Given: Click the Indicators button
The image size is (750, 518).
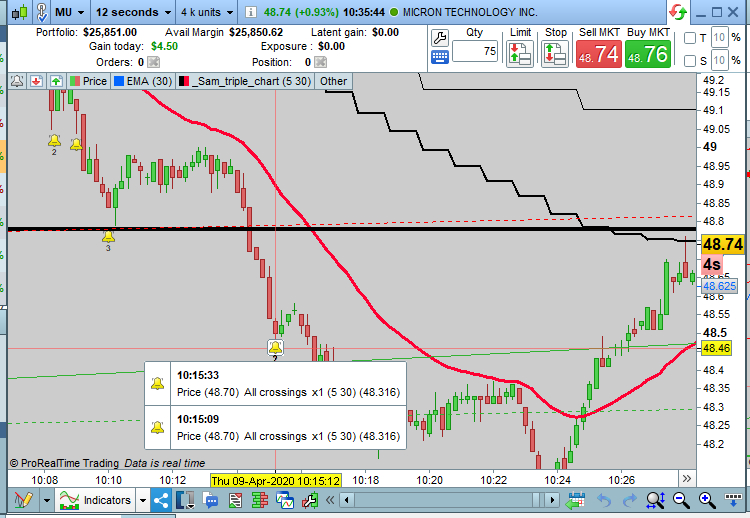Looking at the screenshot, I should [x=95, y=500].
